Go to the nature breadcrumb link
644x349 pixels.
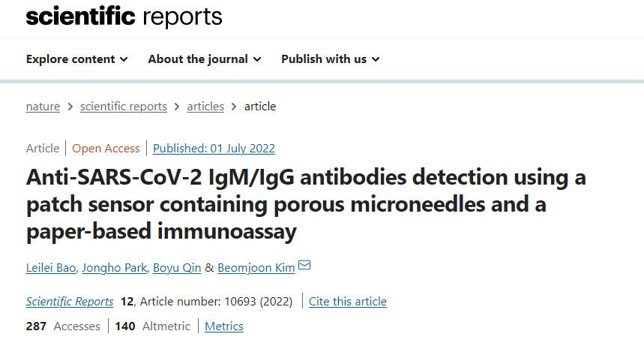[43, 107]
